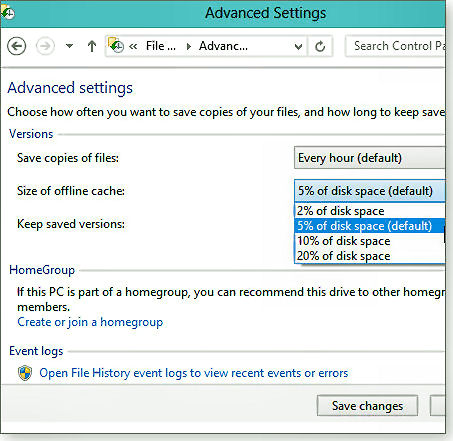This screenshot has height=441, width=453.
Task: Click the shield icon beside event logs
Action: (25, 373)
